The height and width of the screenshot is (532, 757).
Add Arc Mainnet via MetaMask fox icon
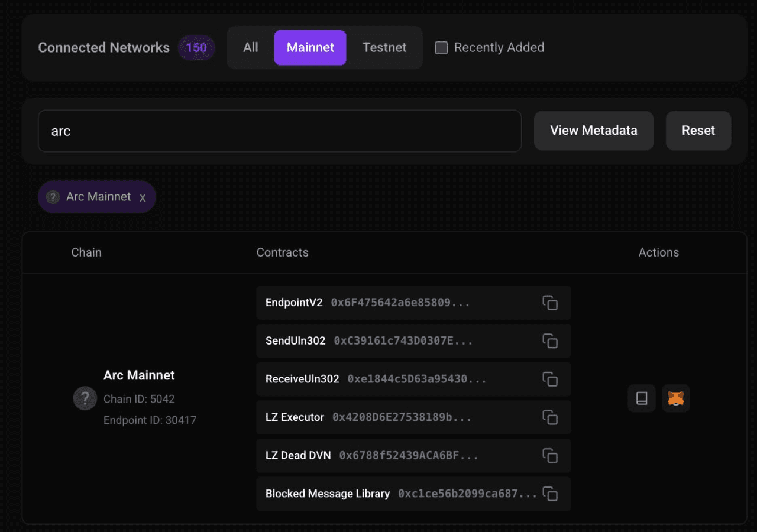coord(676,398)
